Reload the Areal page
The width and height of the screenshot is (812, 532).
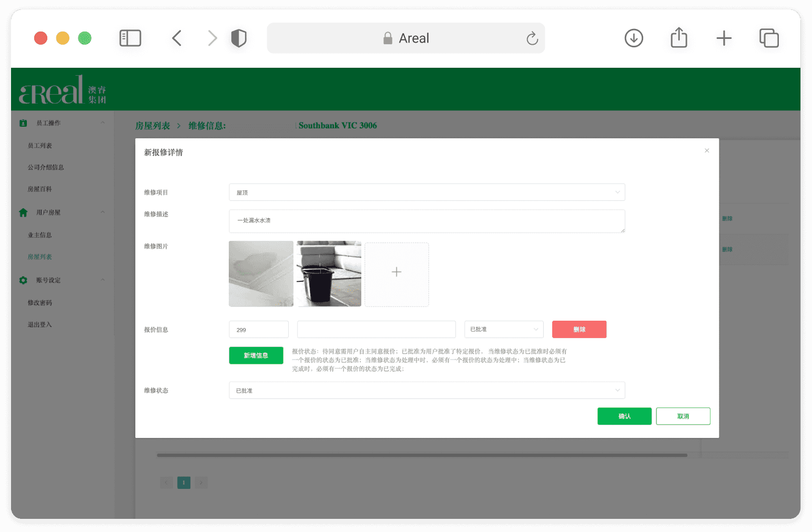[x=532, y=38]
